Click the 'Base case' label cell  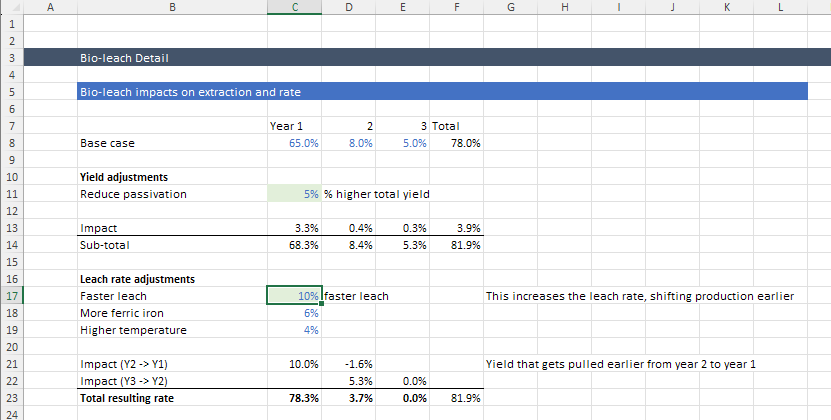[172, 143]
